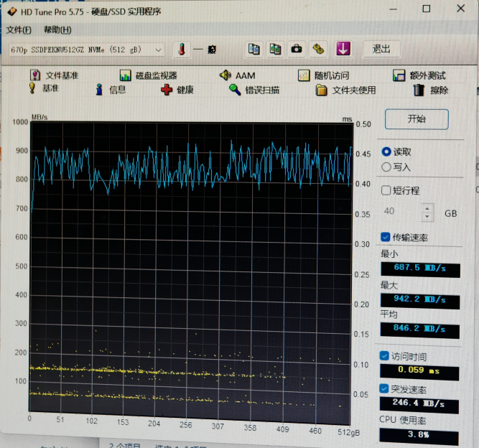Click the 246.4 MB/s burst rate value

419,405
